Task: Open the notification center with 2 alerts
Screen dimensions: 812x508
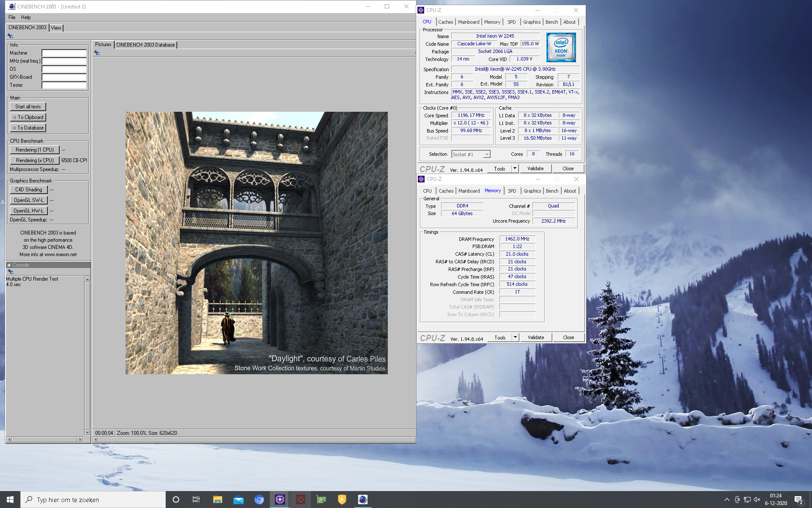Action: [x=799, y=500]
